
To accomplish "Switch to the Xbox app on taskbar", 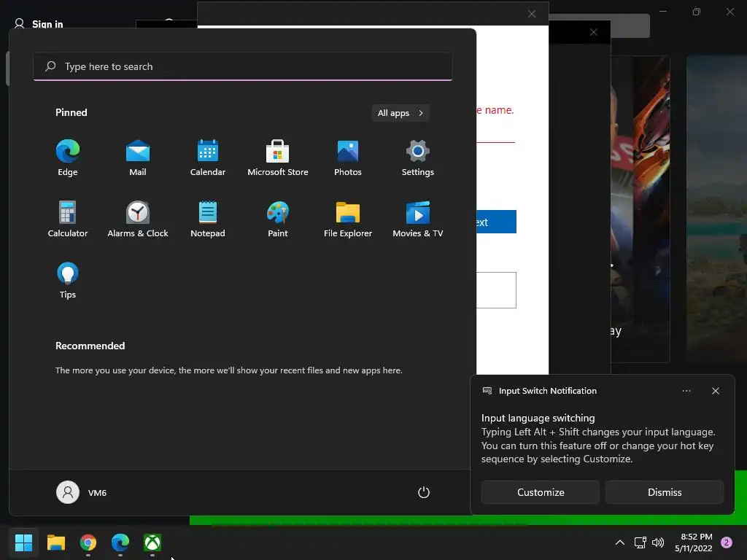I will 152,542.
